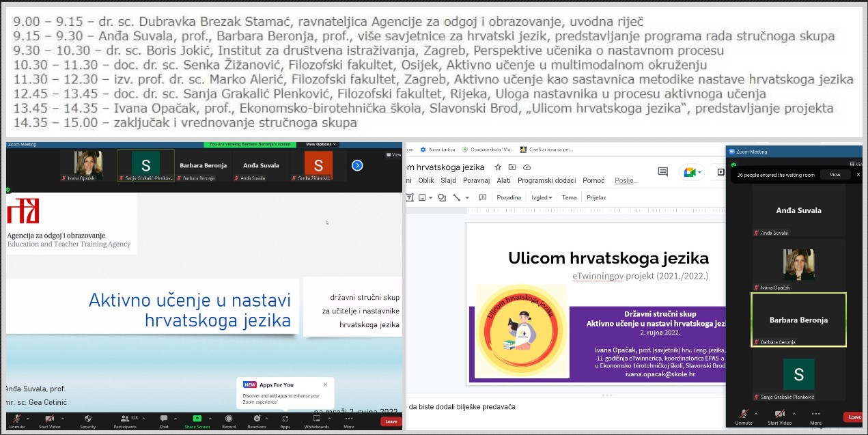Expand arrow next to Participants
Screen dimensions: 868x435
(143, 418)
